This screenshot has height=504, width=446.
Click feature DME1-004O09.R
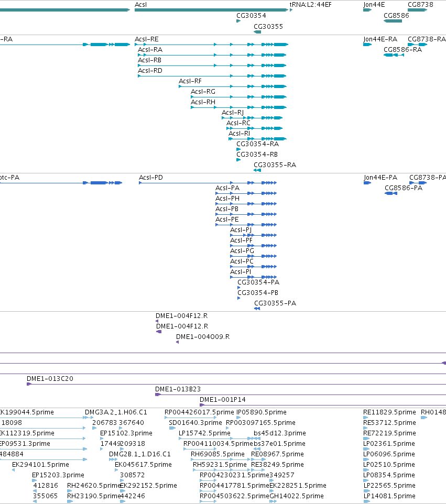coord(203,336)
